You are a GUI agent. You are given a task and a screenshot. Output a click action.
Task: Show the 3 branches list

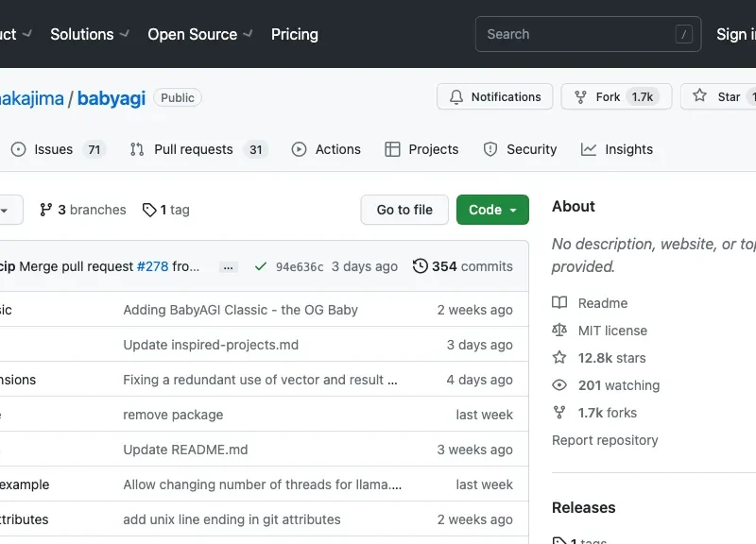[x=83, y=210]
